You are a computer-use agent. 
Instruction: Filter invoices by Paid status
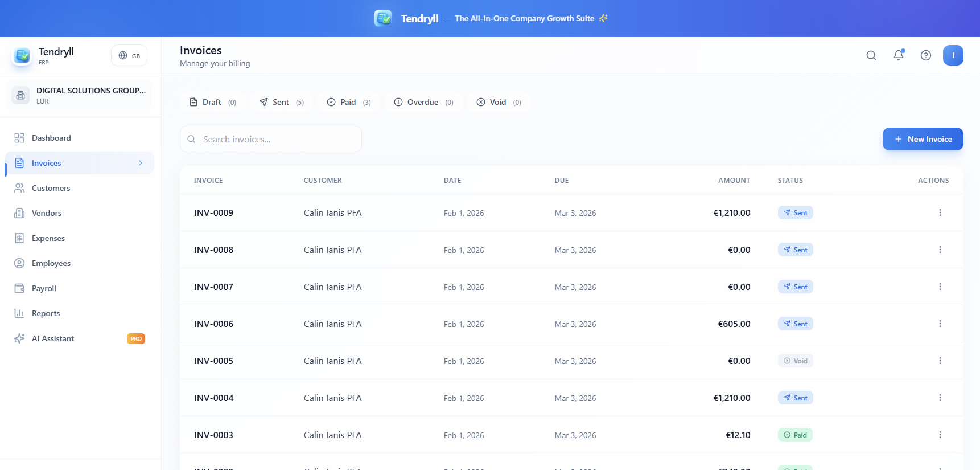(x=348, y=102)
